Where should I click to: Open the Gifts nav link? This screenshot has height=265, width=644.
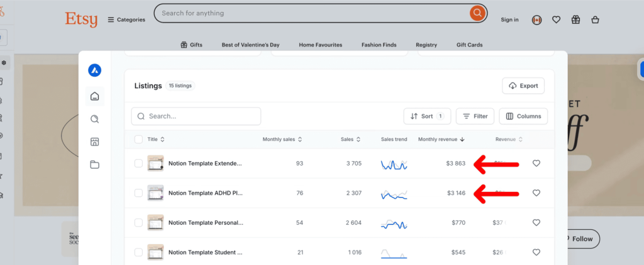click(x=191, y=45)
